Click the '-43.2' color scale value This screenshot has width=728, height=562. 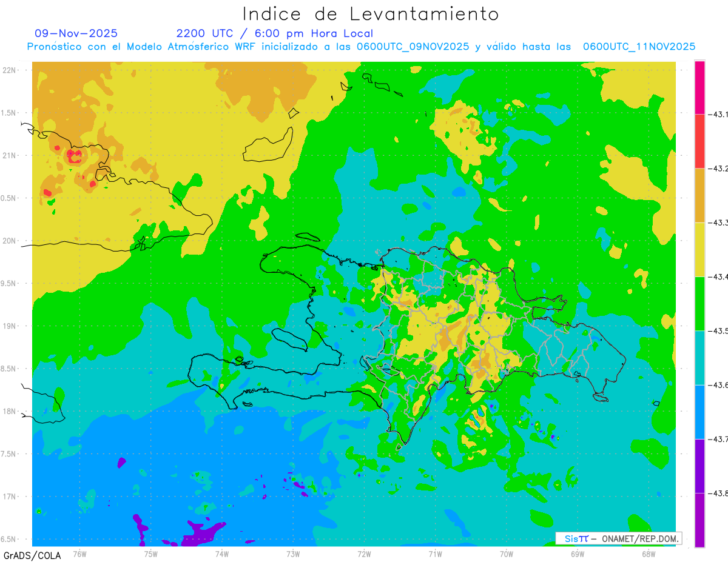click(x=718, y=168)
